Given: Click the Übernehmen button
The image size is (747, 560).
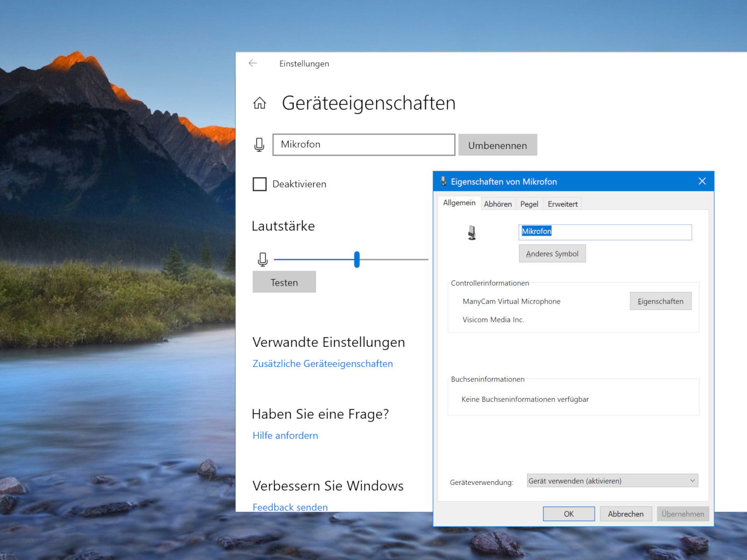Looking at the screenshot, I should [683, 514].
